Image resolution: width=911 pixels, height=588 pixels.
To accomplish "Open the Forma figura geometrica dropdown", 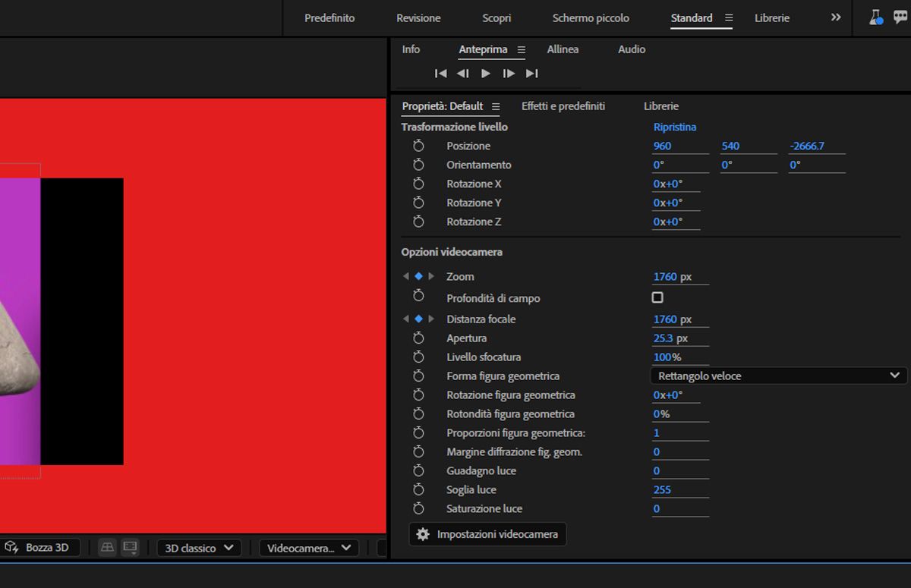I will pos(778,376).
